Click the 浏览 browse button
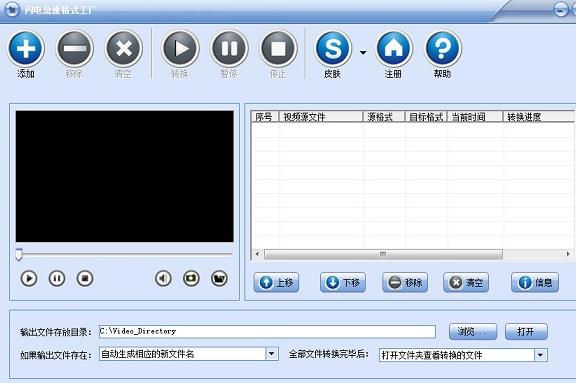Viewport: 576px width, 383px height. pyautogui.click(x=473, y=332)
